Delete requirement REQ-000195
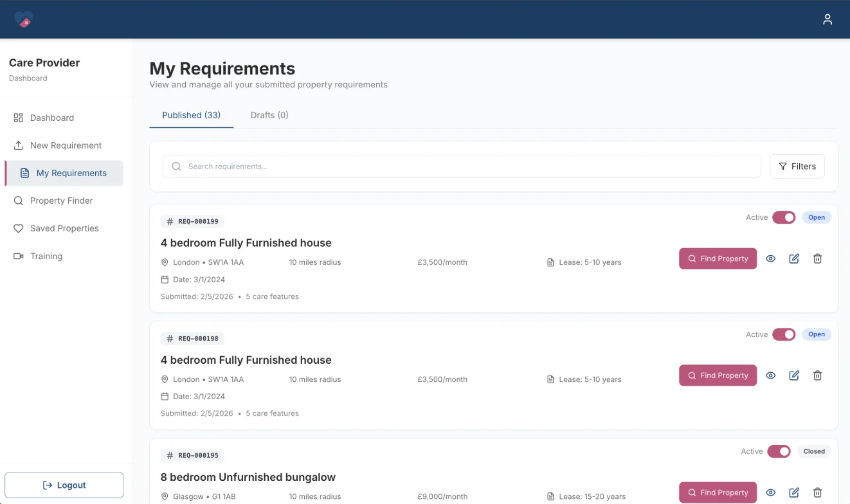Screen dimensions: 850x504 click(817, 492)
